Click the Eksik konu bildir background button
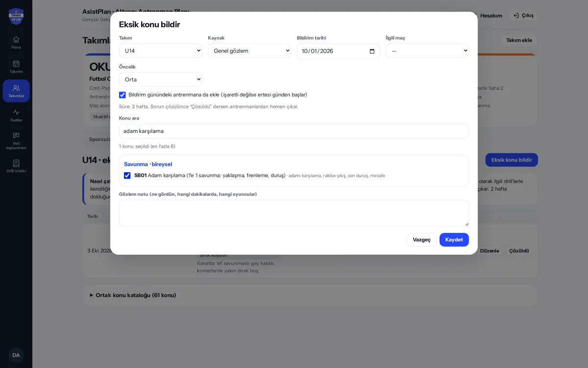Image resolution: width=588 pixels, height=368 pixels. (x=512, y=160)
